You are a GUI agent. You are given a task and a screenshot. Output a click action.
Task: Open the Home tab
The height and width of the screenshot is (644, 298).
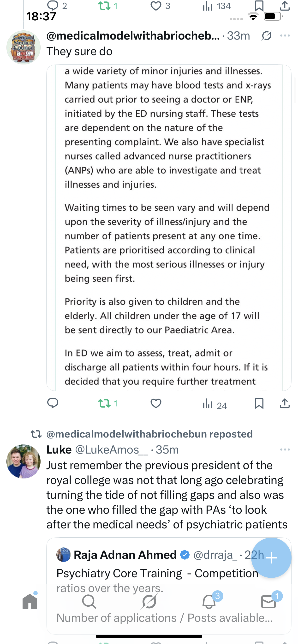click(x=30, y=601)
